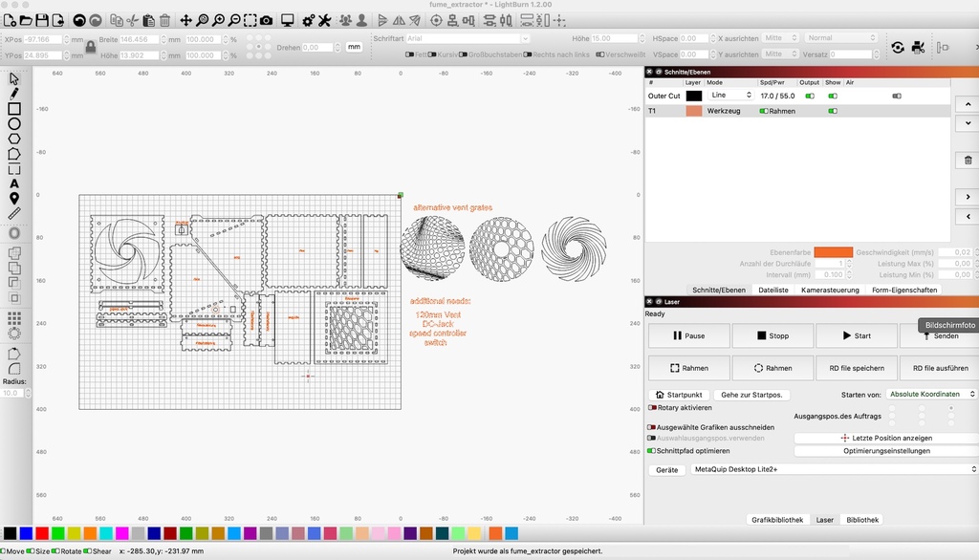Image resolution: width=979 pixels, height=560 pixels.
Task: Open device settings wrench-screwdriver icon
Action: 324,20
